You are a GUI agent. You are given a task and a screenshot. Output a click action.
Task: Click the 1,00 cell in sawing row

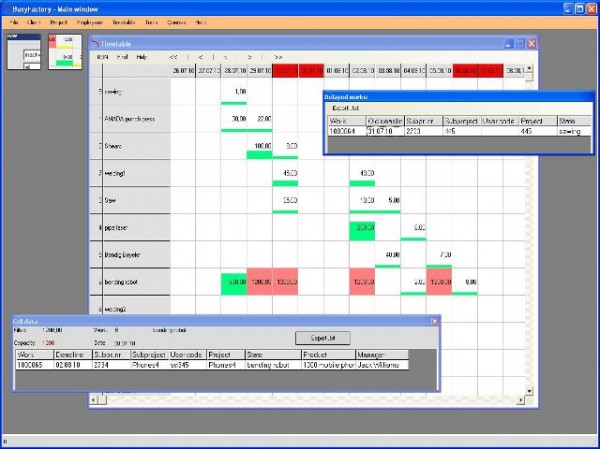[234, 92]
